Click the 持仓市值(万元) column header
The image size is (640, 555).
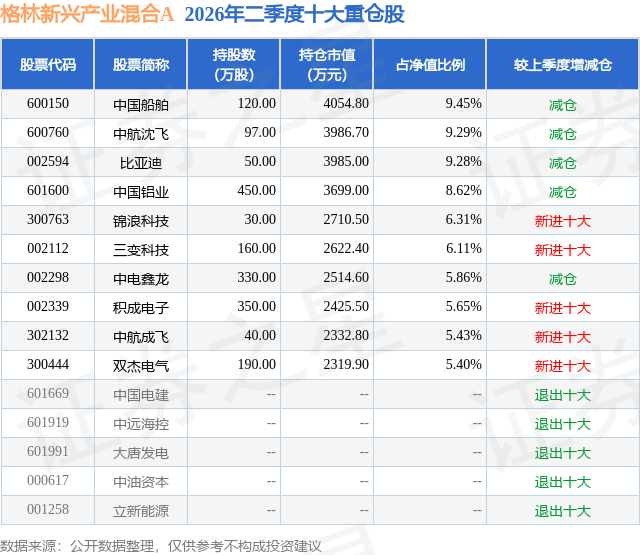(327, 64)
